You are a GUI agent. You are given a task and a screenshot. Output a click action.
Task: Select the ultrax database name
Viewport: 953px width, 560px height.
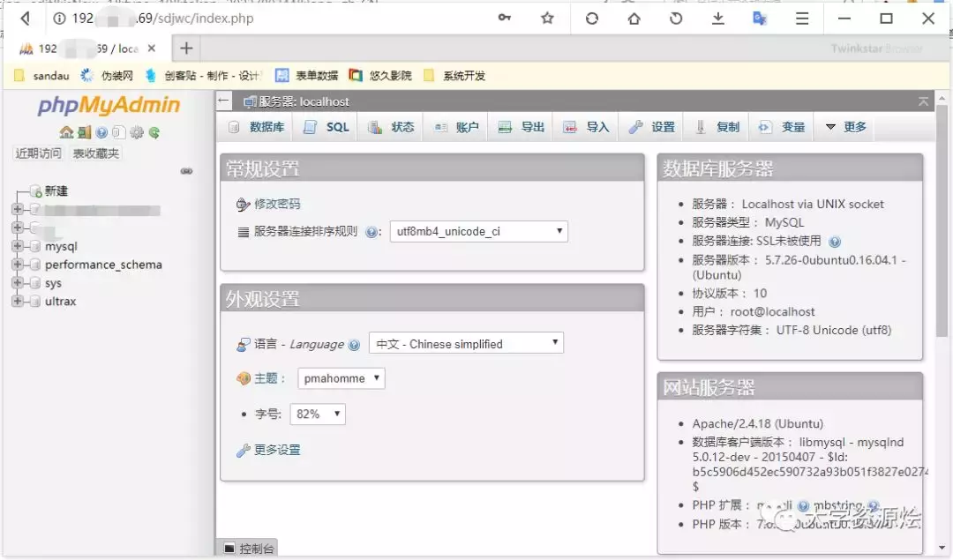tap(60, 302)
